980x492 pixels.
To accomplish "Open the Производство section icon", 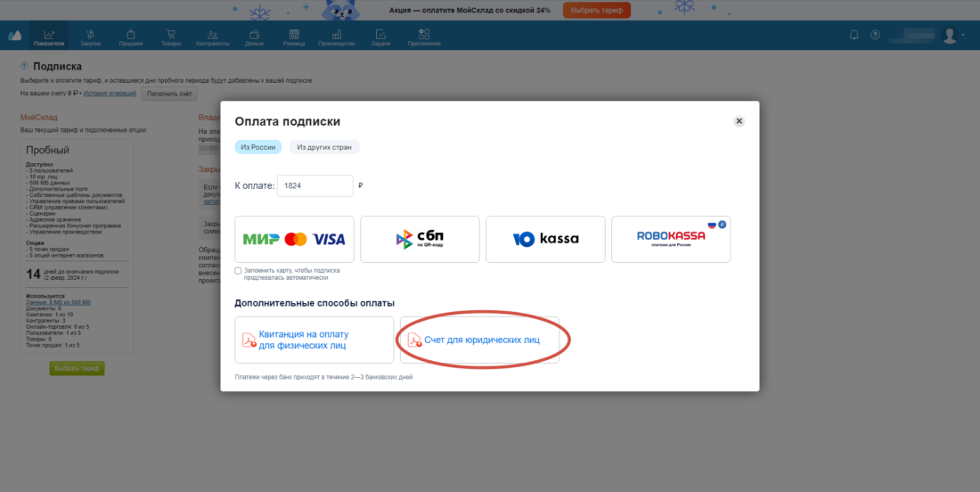I will coord(336,35).
